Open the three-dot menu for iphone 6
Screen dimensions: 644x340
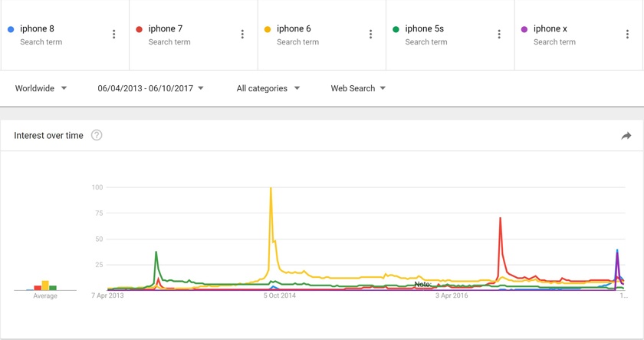pyautogui.click(x=370, y=35)
